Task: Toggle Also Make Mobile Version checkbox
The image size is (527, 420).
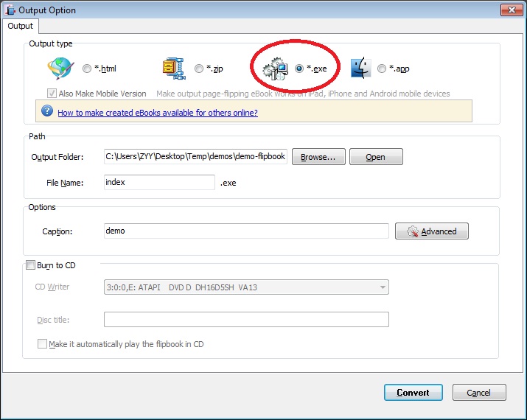Action: [52, 93]
